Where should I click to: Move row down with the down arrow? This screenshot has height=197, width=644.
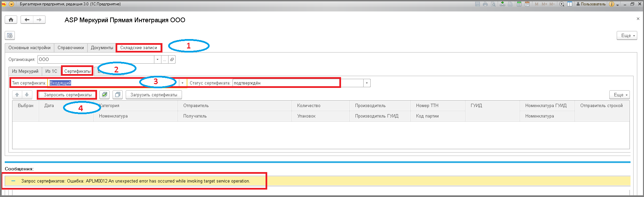[x=27, y=95]
